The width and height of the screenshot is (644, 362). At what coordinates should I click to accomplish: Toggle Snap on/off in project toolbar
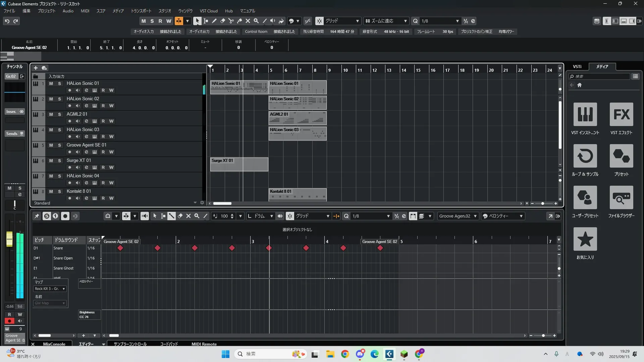click(x=319, y=21)
